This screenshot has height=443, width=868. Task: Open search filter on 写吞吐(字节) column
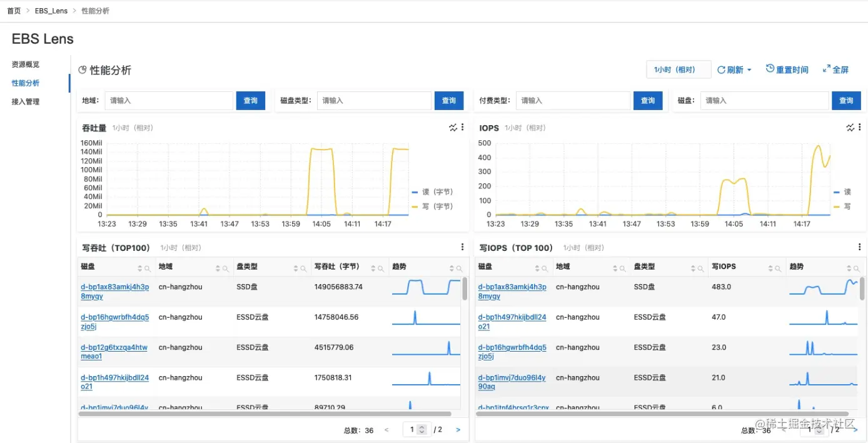click(x=381, y=268)
